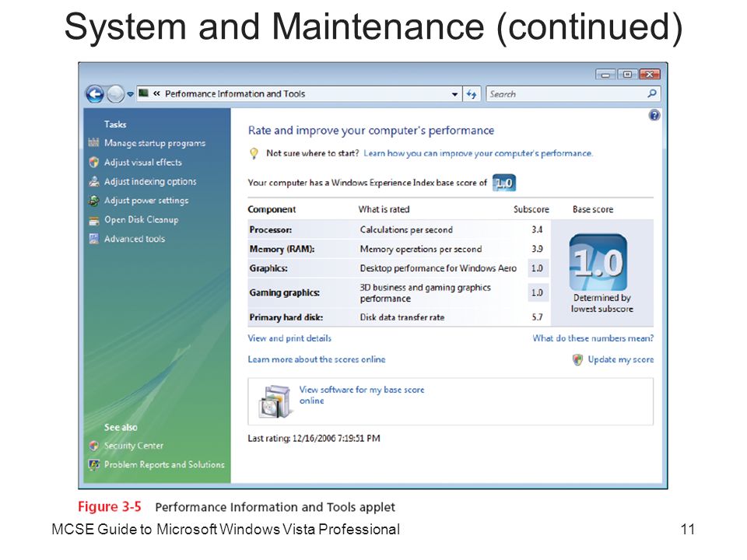Click the Last rating date text
Screen dimensions: 747x560
click(314, 438)
